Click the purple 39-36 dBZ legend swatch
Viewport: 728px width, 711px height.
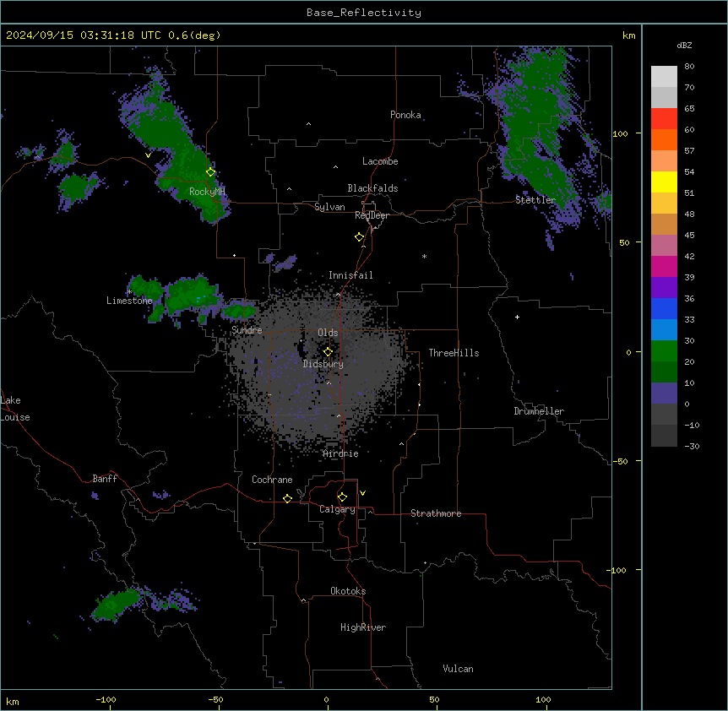pos(664,288)
